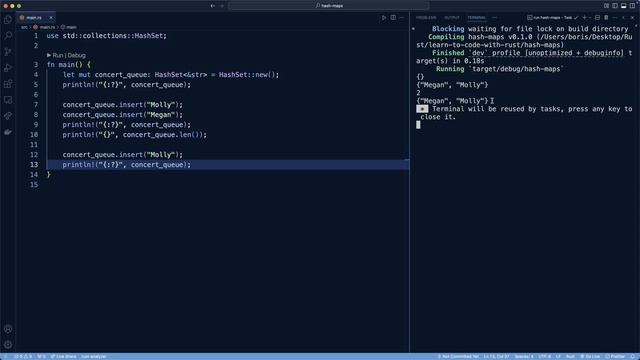Open editor More Actions ellipsis
640x360 pixels.
pos(402,18)
